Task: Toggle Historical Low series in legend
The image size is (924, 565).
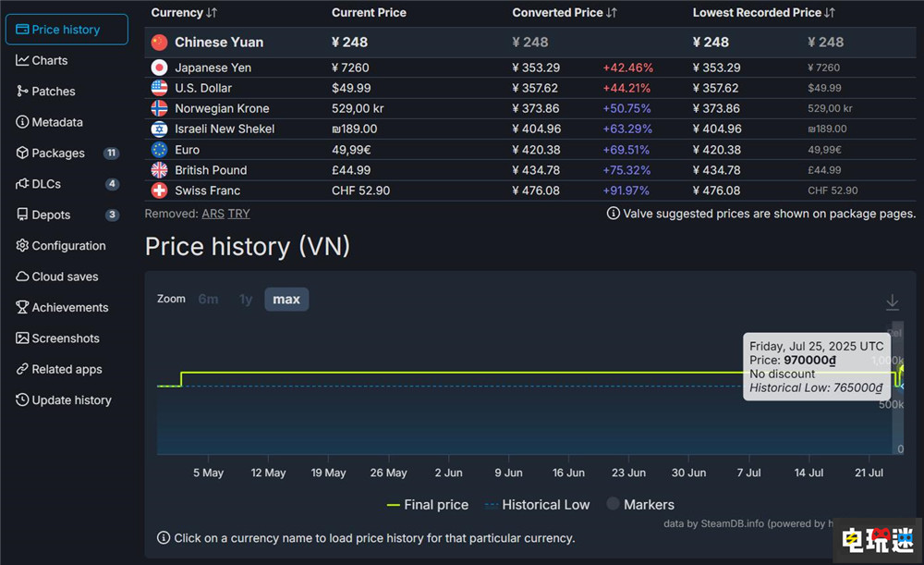Action: pyautogui.click(x=536, y=505)
